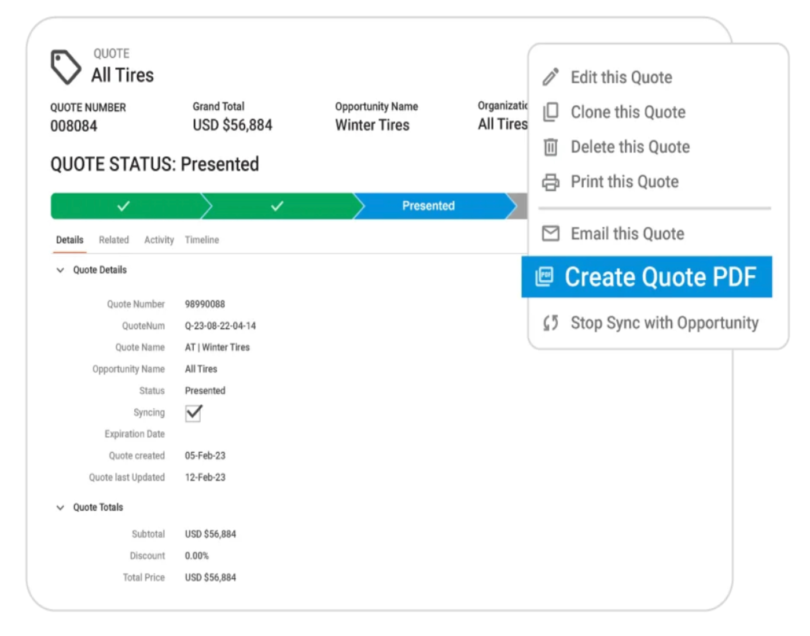This screenshot has height=636, width=810.
Task: Click the Presented stage on the status path
Action: [428, 206]
